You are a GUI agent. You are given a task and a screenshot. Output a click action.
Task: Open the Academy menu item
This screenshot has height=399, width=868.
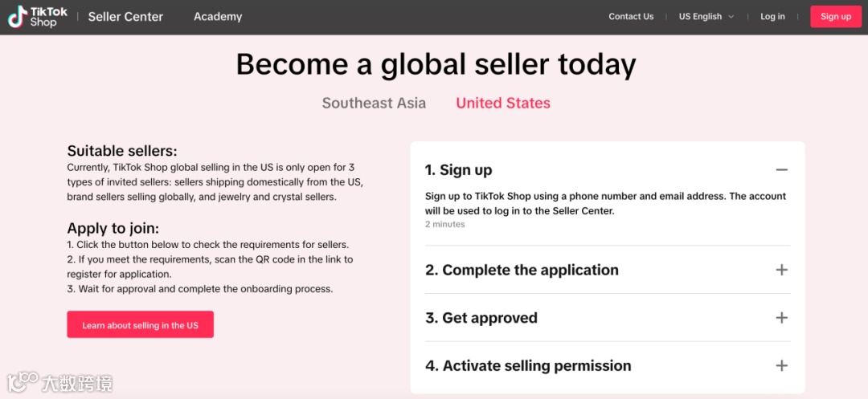click(218, 17)
